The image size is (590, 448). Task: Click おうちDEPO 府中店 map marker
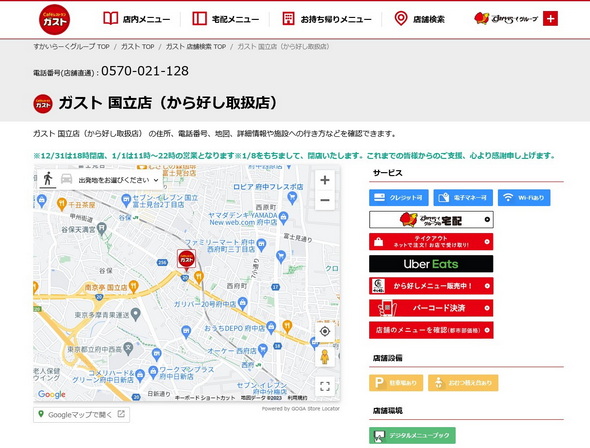pos(271,328)
